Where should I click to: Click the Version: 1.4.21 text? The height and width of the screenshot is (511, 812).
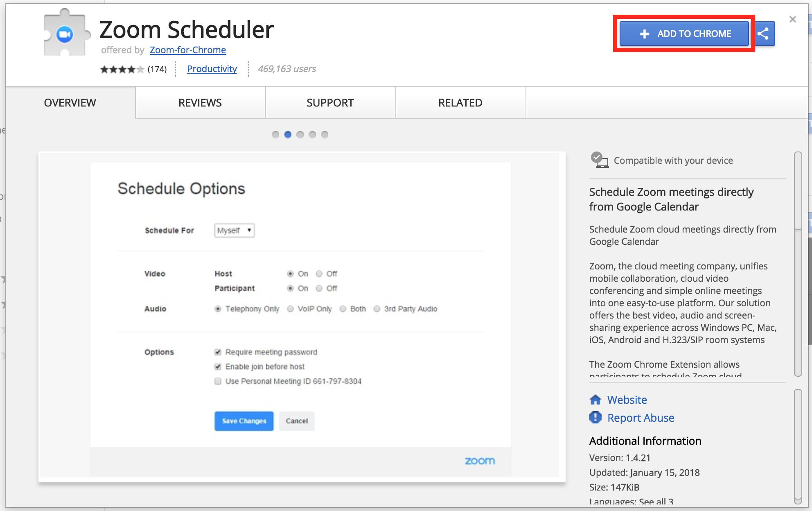620,458
